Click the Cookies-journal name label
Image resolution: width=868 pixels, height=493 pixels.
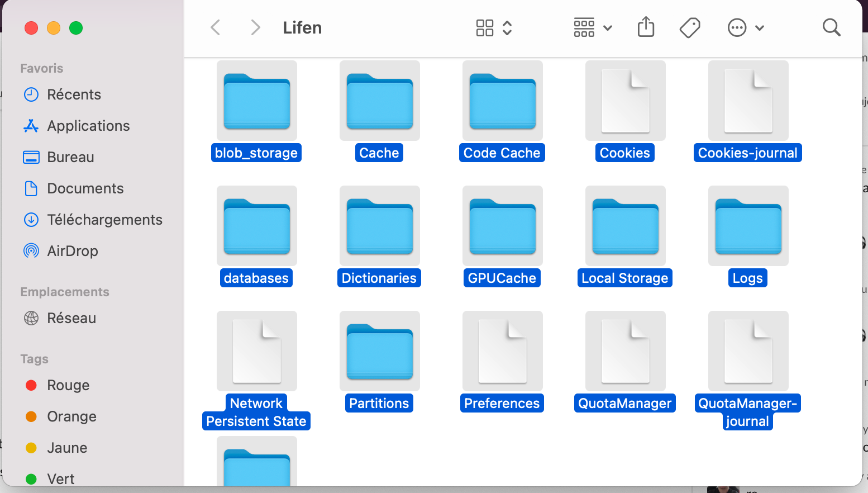[x=748, y=153]
